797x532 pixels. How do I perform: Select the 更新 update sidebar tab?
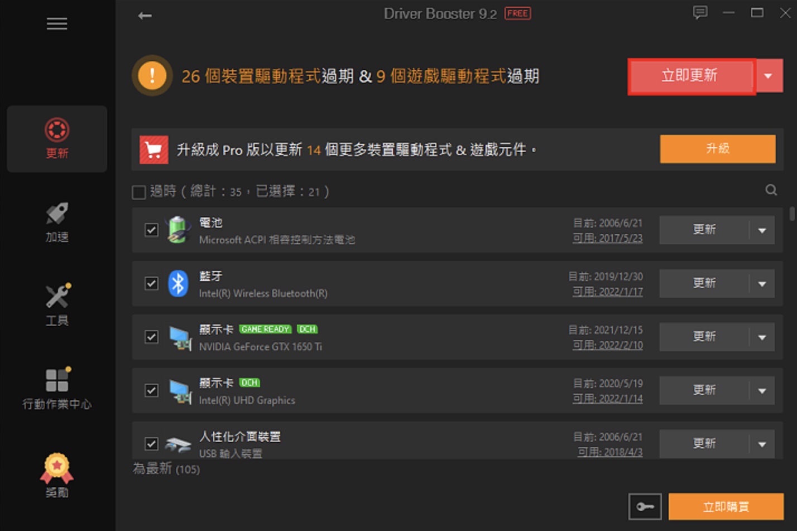(x=57, y=139)
